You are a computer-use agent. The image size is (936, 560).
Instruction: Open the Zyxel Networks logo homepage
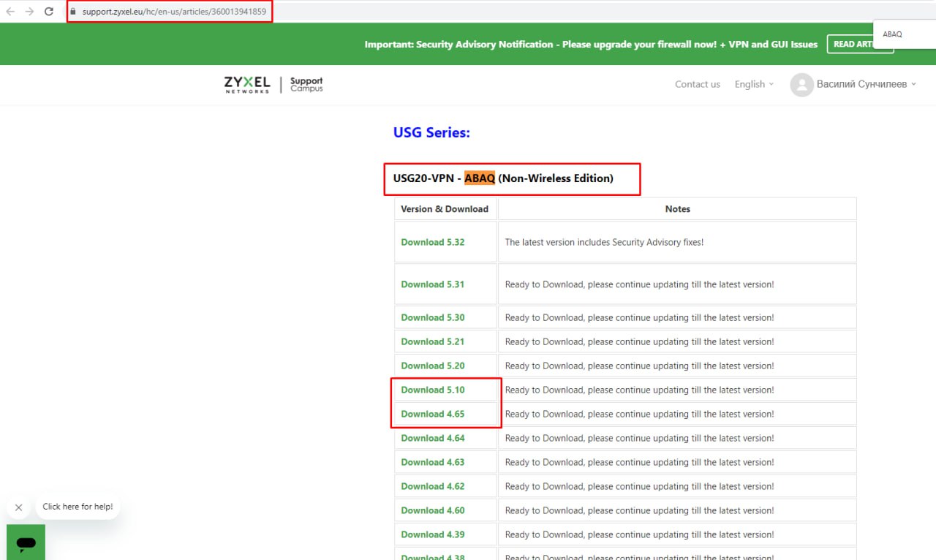[247, 85]
